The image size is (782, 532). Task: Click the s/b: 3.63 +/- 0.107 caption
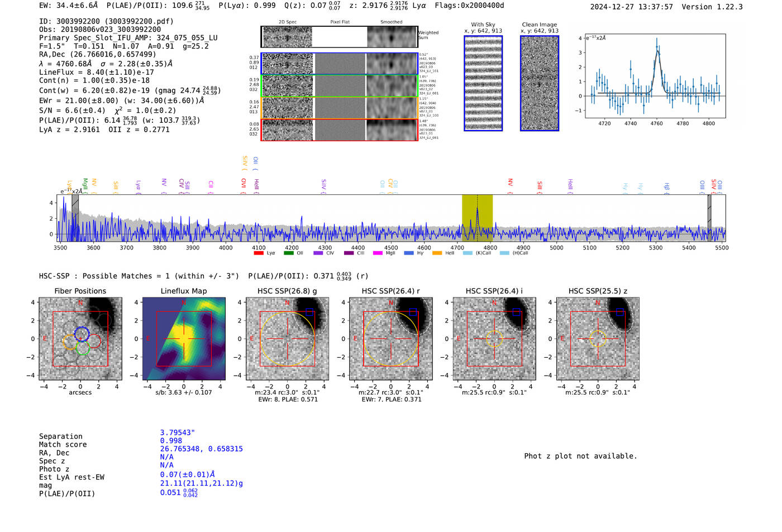184,392
